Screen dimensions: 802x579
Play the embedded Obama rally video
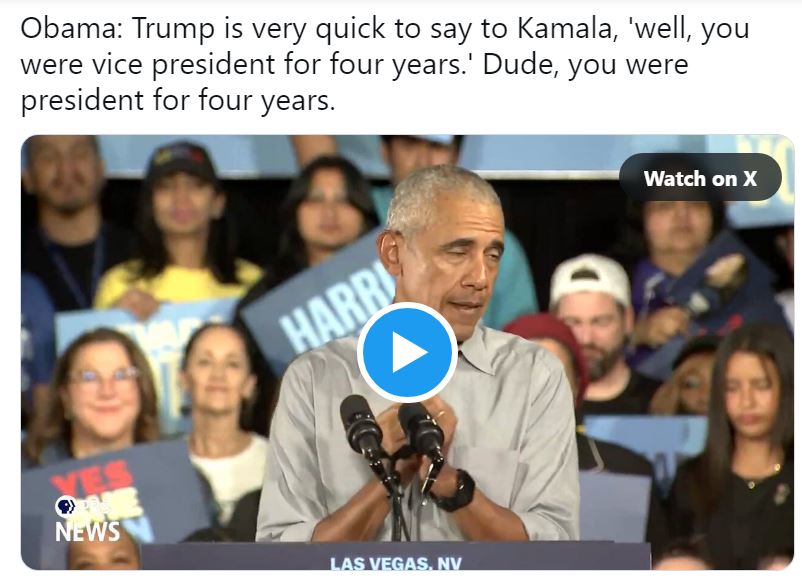407,352
